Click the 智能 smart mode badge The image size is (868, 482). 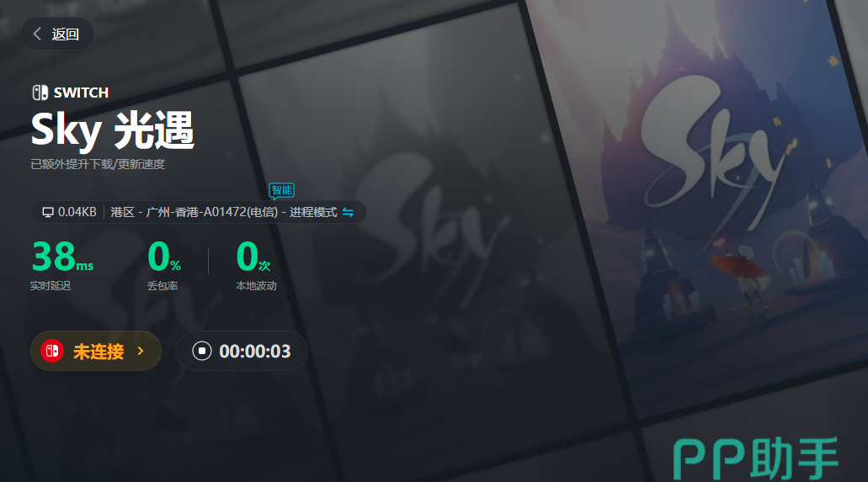281,191
